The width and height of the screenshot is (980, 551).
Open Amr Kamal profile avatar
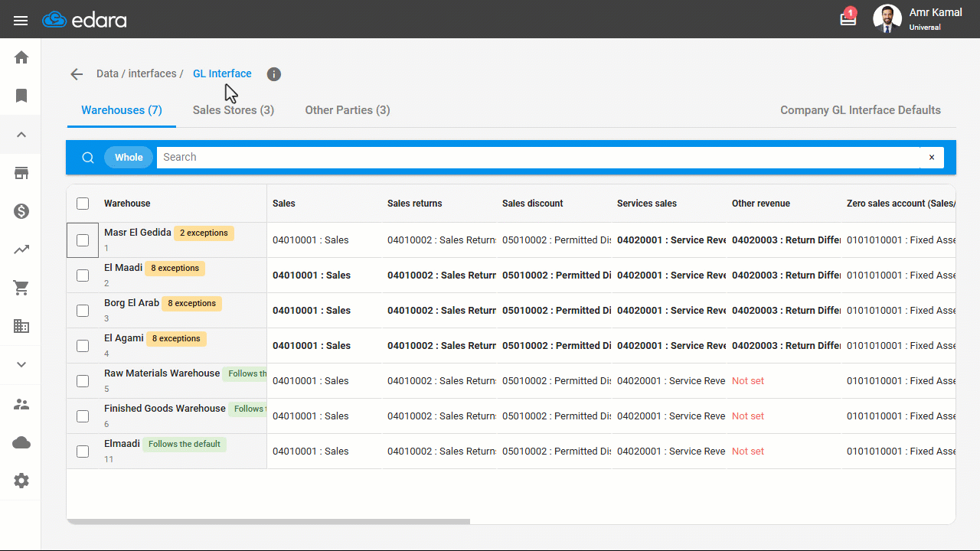point(887,19)
